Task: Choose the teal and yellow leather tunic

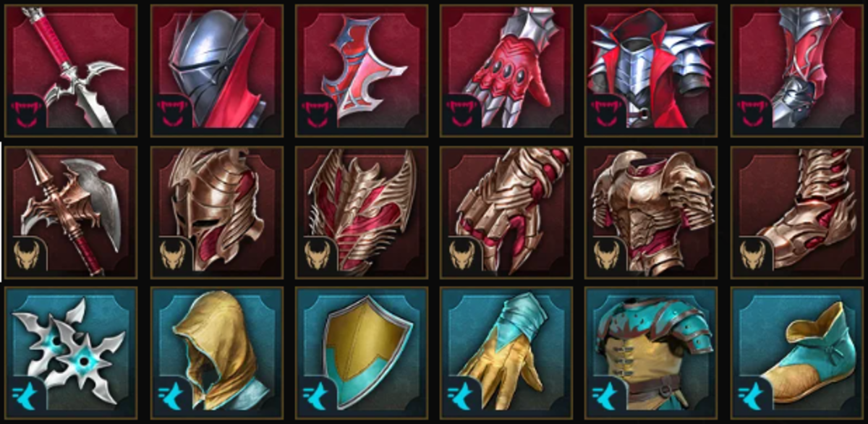Action: pyautogui.click(x=651, y=353)
